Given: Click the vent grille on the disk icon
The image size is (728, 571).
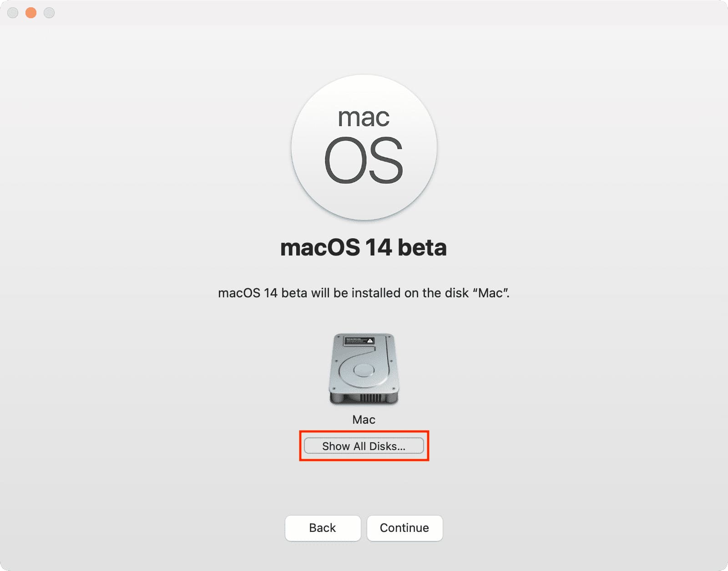Looking at the screenshot, I should (370, 398).
